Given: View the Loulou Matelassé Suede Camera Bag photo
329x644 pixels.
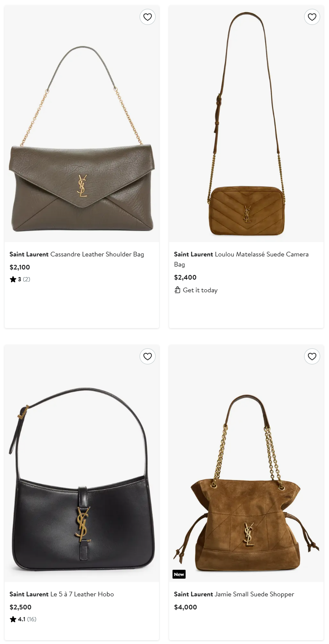Looking at the screenshot, I should 246,124.
